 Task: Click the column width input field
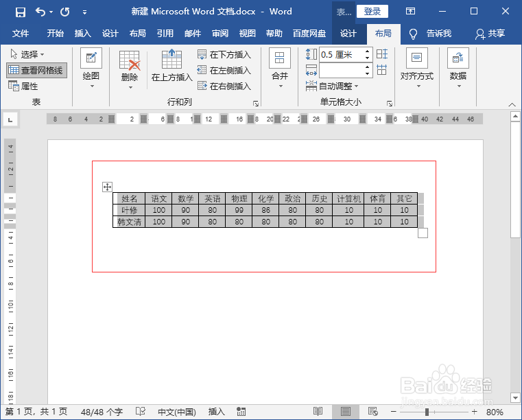click(x=341, y=70)
